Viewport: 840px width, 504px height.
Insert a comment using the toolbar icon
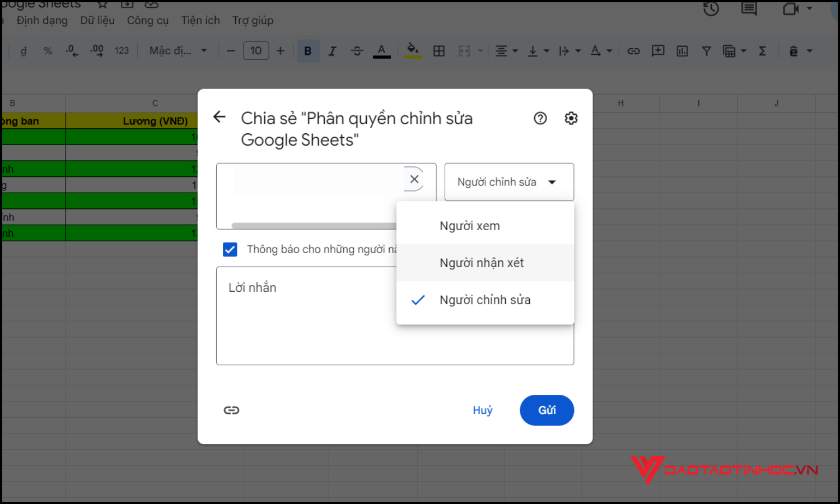pyautogui.click(x=658, y=50)
